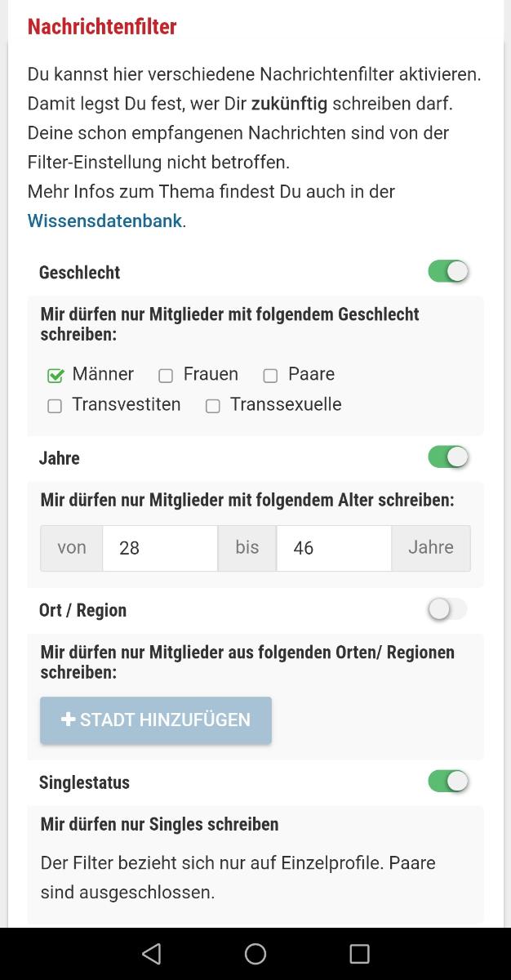The width and height of the screenshot is (511, 980).
Task: Enable the Transsexuelle checkbox
Action: 213,406
